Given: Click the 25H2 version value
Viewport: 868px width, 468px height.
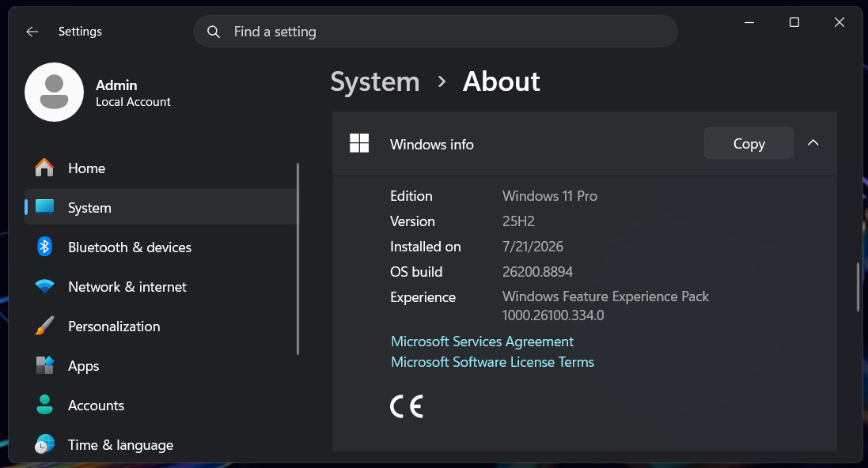Looking at the screenshot, I should pyautogui.click(x=518, y=221).
